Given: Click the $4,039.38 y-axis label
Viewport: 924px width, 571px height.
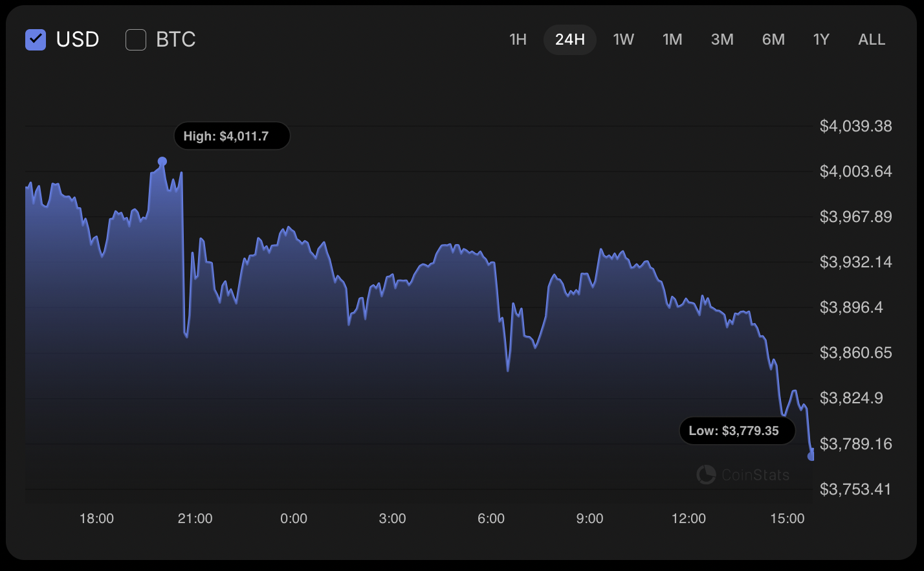Looking at the screenshot, I should 855,126.
